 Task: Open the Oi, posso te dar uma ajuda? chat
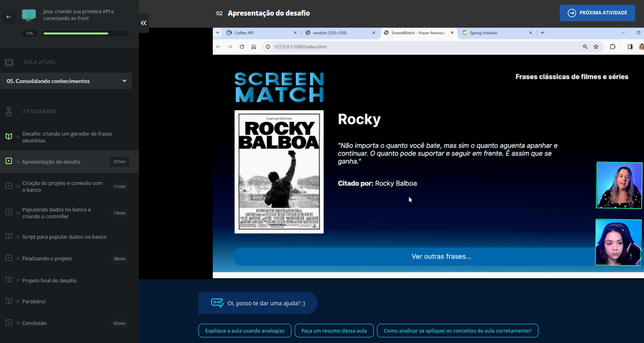pyautogui.click(x=258, y=303)
